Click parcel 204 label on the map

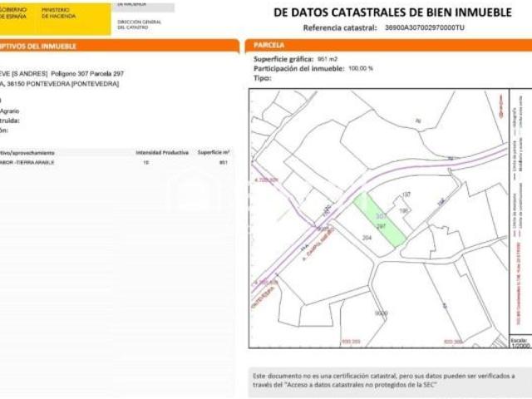(367, 238)
